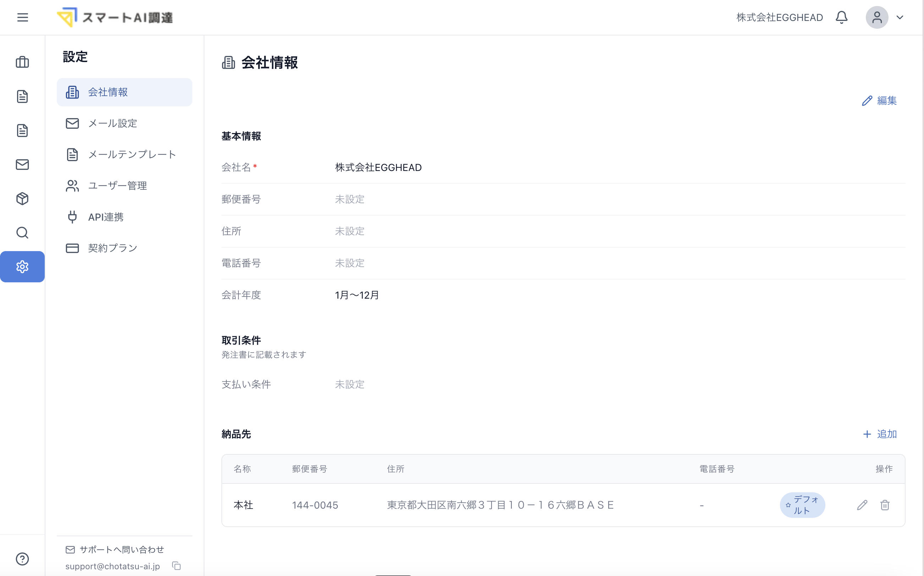Copy support email address icon
The image size is (924, 576).
tap(176, 566)
